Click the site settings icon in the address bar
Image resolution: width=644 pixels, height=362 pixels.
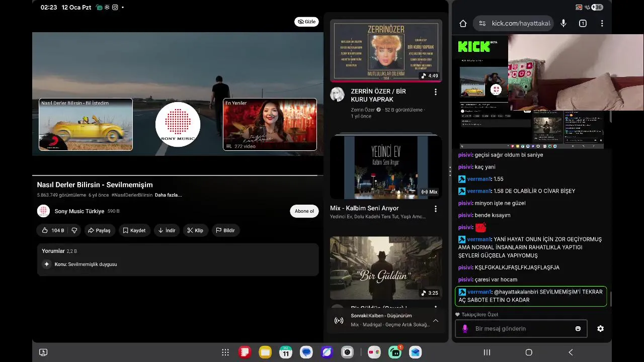[482, 23]
